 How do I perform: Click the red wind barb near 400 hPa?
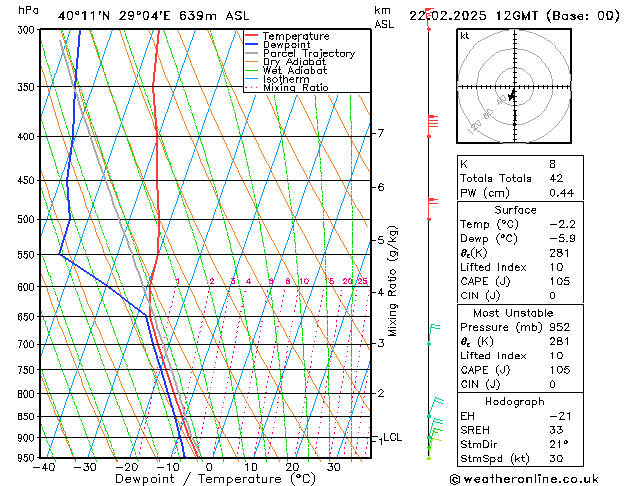tap(432, 125)
